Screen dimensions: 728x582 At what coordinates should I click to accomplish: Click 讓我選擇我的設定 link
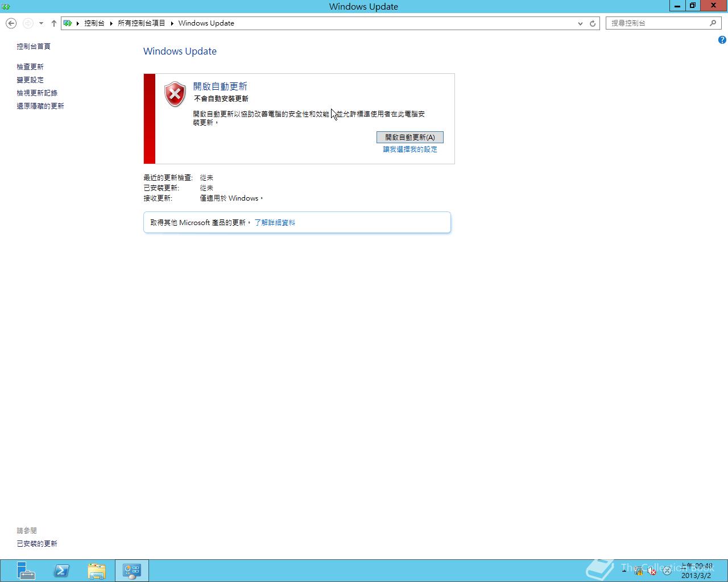(410, 149)
